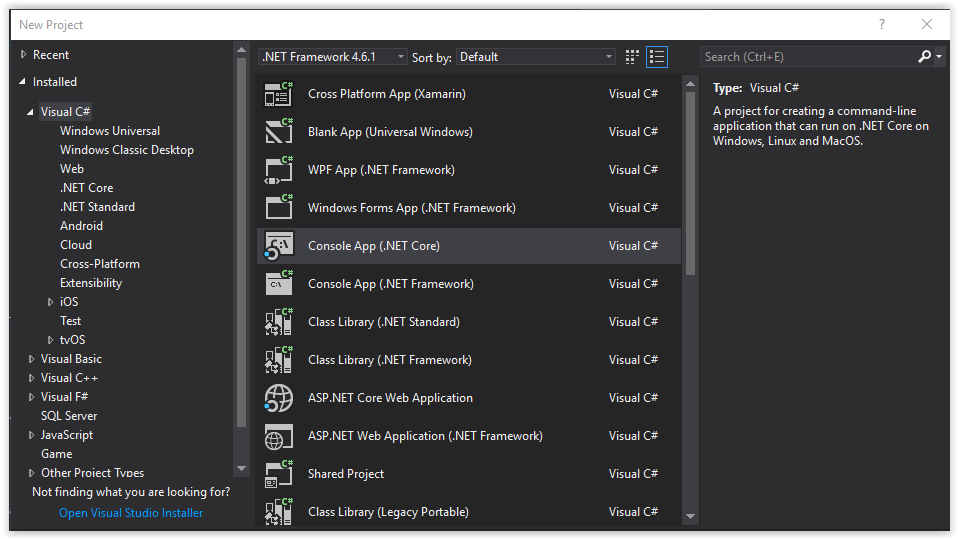The image size is (958, 539).
Task: Expand the JavaScript node
Action: point(31,435)
